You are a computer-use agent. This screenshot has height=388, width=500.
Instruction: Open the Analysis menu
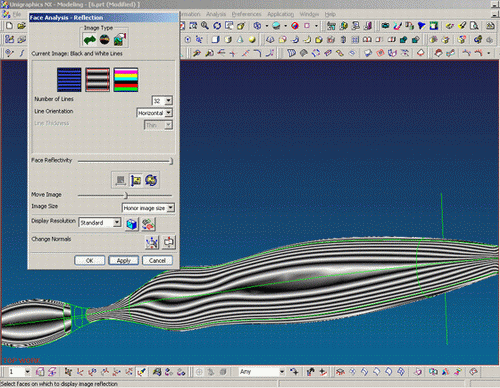point(216,14)
